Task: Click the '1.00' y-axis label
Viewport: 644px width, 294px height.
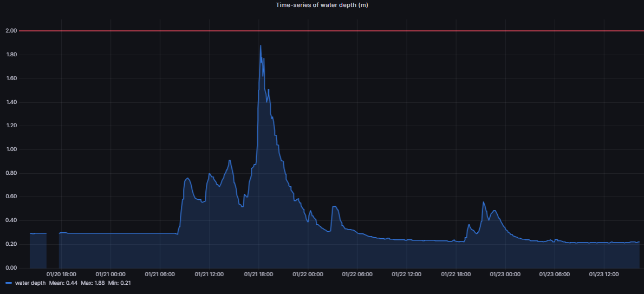Action: (11, 149)
